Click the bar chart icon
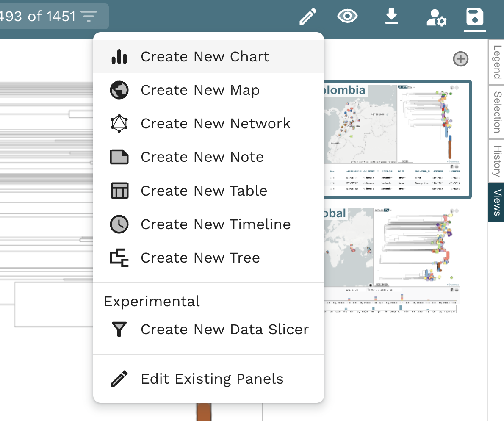504x421 pixels. point(119,57)
